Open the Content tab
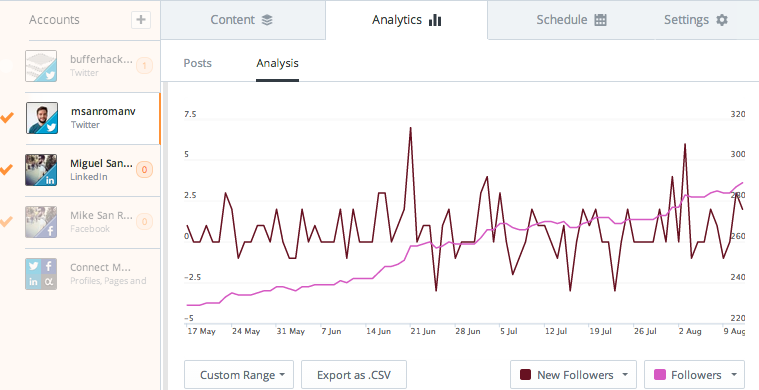 pos(243,20)
